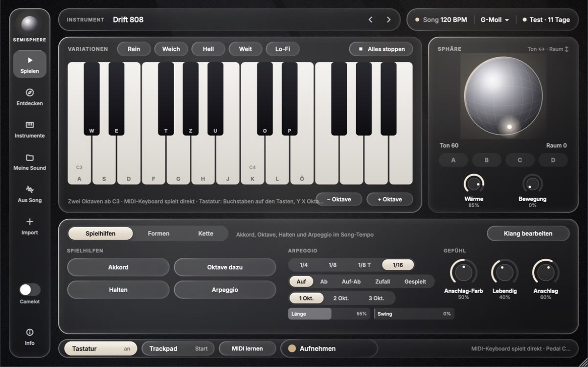588x367 pixels.
Task: Adjust the Länge slider
Action: coord(329,314)
